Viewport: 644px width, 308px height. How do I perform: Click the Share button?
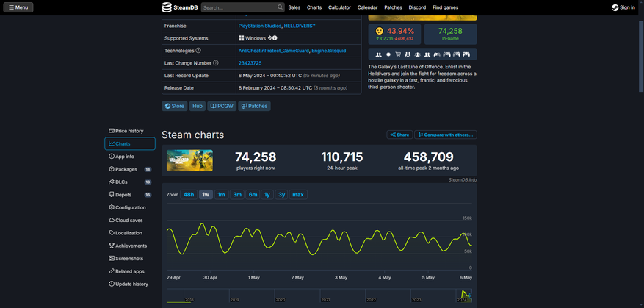[x=399, y=135]
